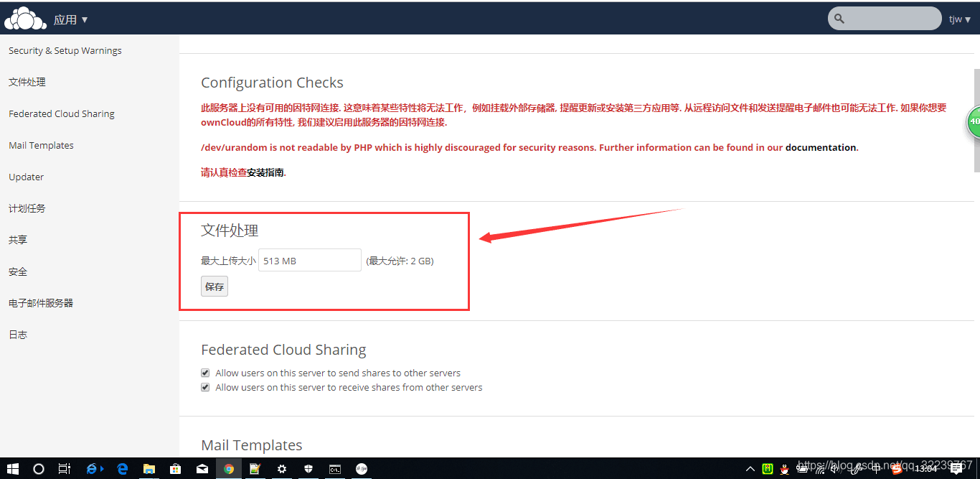Open the notepad editor taskbar icon
Image resolution: width=980 pixels, height=479 pixels.
(x=255, y=469)
